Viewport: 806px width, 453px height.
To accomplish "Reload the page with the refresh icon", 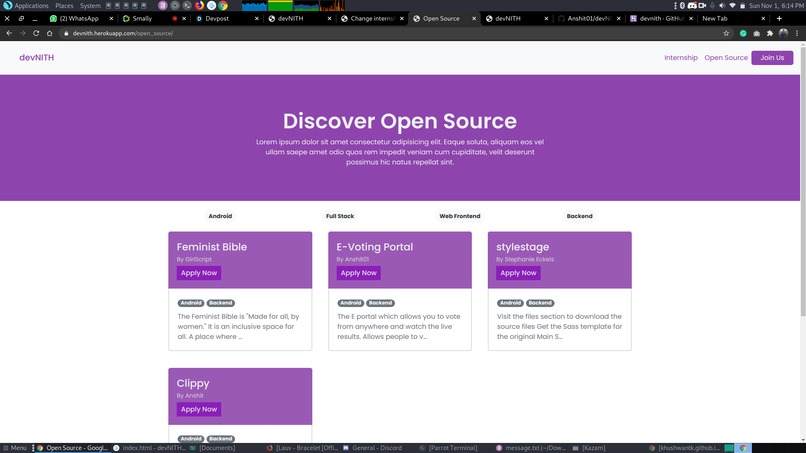I will (36, 33).
